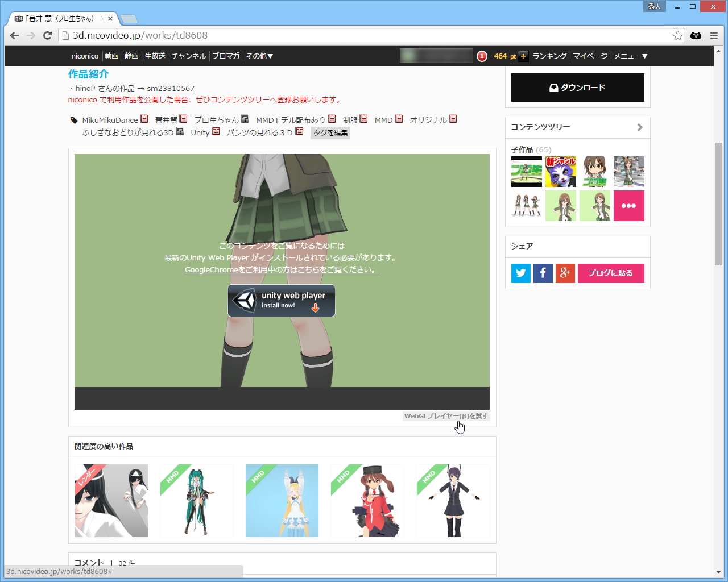Expand the コンテンツツリー panel chevron

[x=639, y=127]
